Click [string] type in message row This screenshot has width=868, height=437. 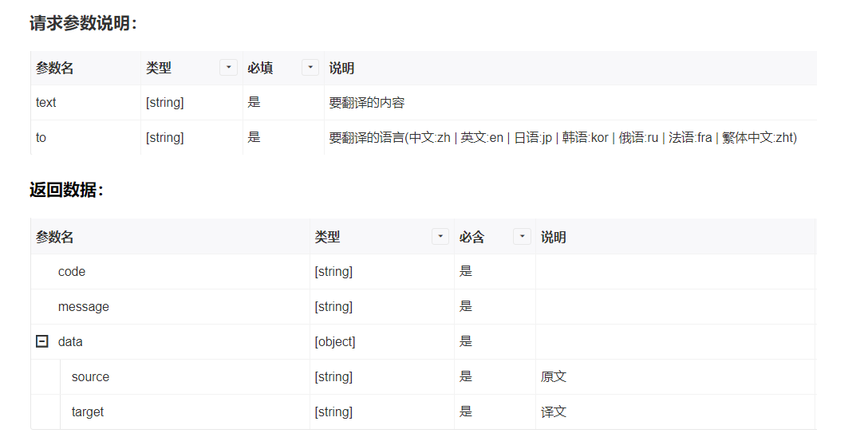[x=333, y=307]
